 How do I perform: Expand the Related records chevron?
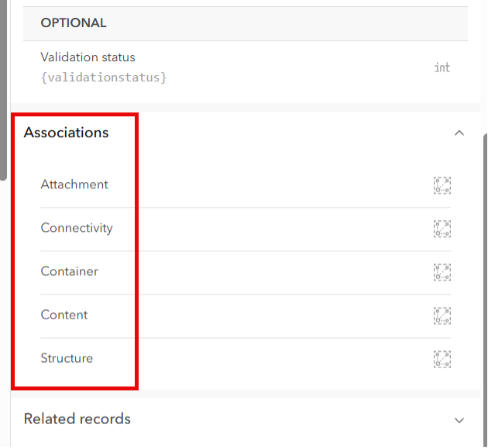[459, 420]
